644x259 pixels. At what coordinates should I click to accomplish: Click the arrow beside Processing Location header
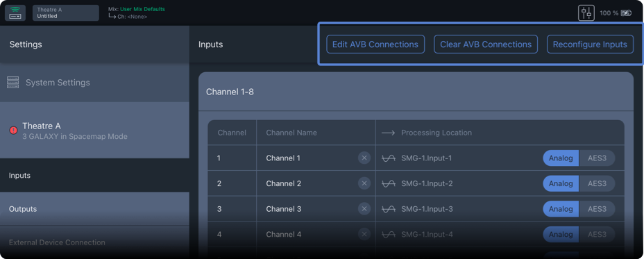[x=388, y=133]
